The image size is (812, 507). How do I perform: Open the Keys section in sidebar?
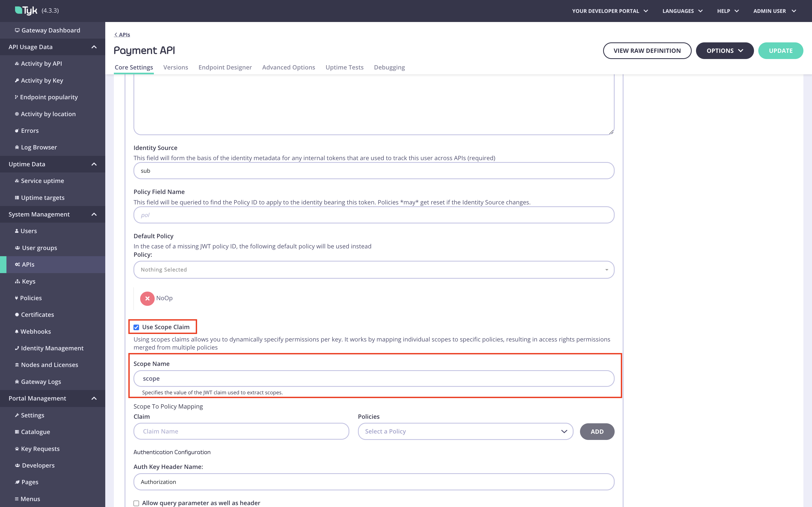click(x=28, y=281)
